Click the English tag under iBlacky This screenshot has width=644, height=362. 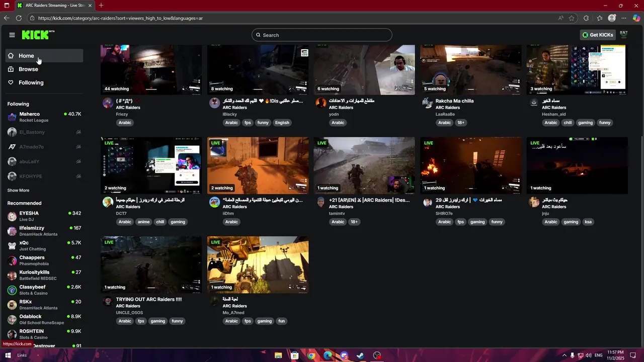point(282,123)
